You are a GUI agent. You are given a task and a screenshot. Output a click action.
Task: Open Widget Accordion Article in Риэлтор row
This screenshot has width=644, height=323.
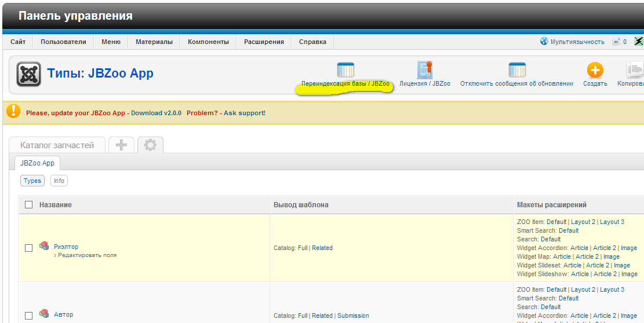pos(580,248)
